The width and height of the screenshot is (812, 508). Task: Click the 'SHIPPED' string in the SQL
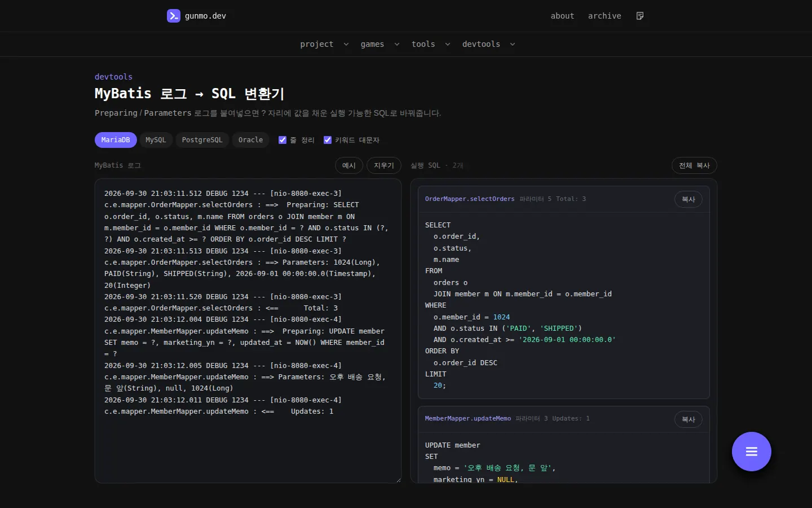click(559, 329)
